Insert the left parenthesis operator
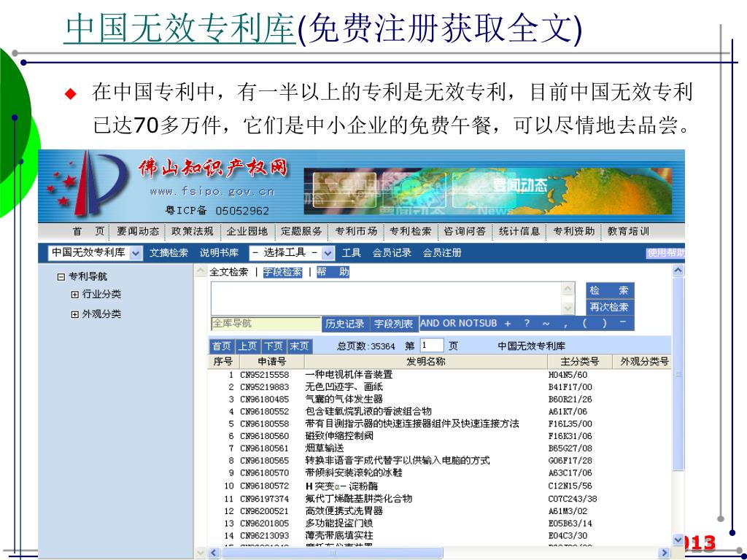Image resolution: width=747 pixels, height=560 pixels. coord(585,323)
